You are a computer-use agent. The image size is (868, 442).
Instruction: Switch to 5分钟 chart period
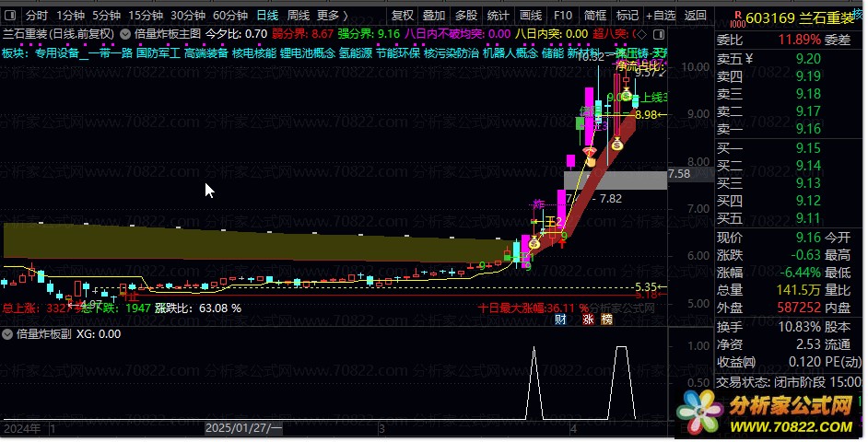[106, 16]
